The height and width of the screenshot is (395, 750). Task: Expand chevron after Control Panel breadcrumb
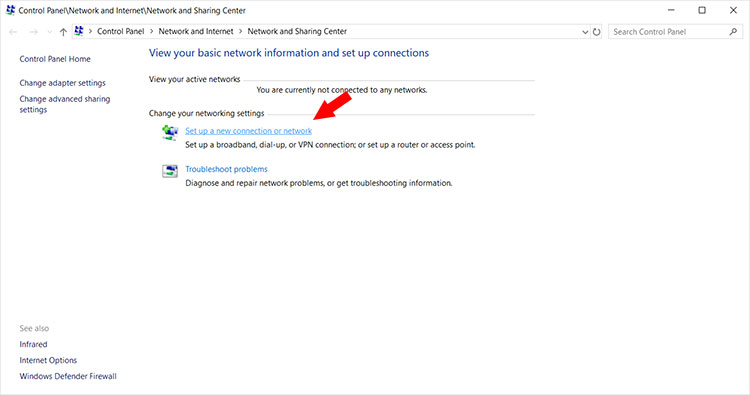point(152,31)
